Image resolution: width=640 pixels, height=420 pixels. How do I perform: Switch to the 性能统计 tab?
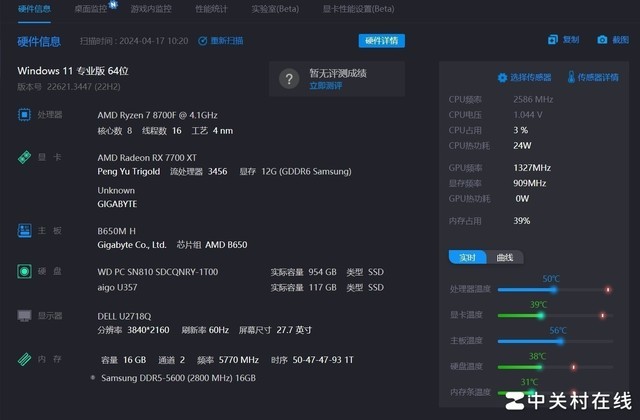pyautogui.click(x=210, y=9)
